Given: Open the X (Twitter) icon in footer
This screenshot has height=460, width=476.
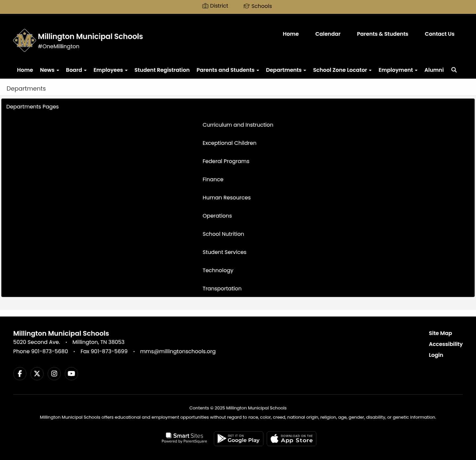Looking at the screenshot, I should [x=37, y=374].
